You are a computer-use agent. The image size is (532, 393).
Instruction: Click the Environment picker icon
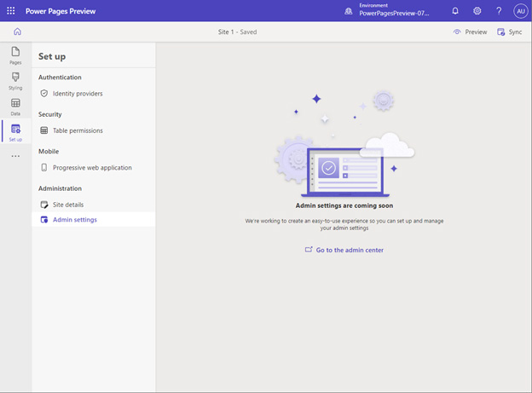(349, 11)
